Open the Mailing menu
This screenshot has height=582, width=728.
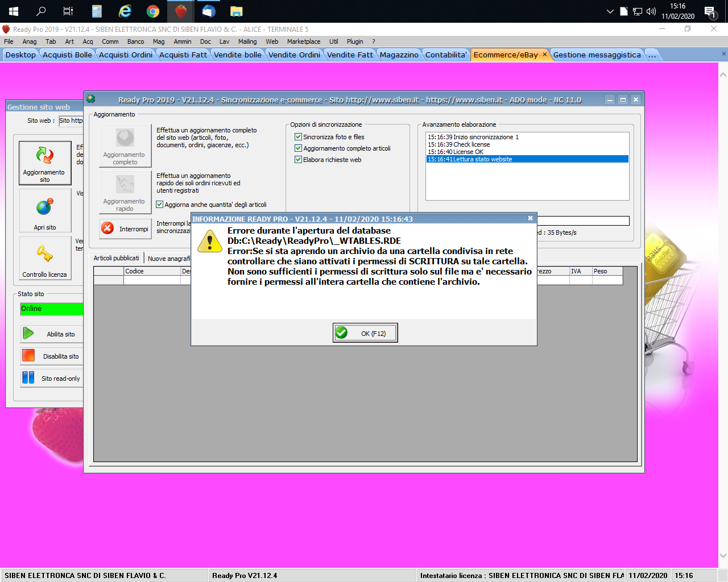pos(247,41)
